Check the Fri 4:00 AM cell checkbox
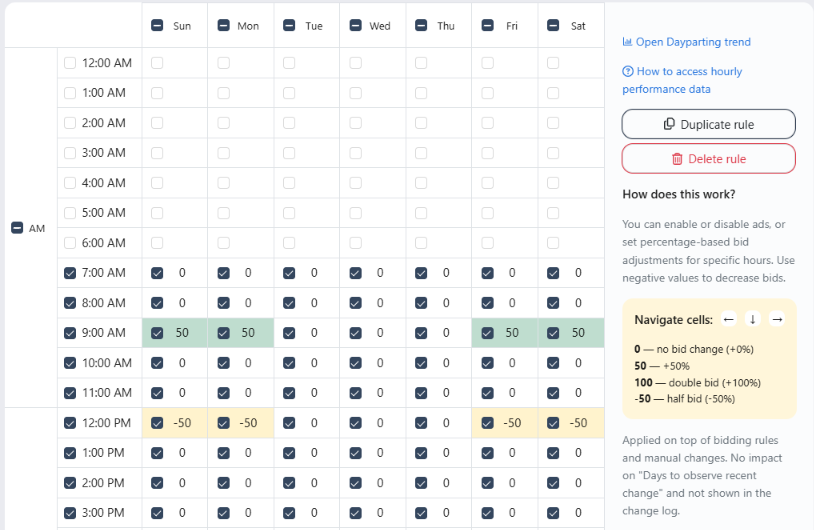 coord(487,183)
